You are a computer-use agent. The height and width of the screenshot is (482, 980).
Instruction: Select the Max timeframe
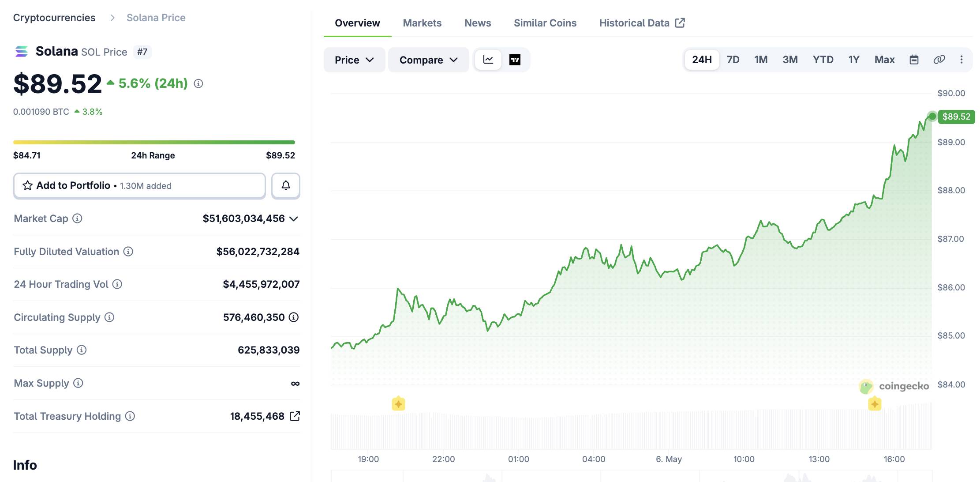tap(884, 60)
